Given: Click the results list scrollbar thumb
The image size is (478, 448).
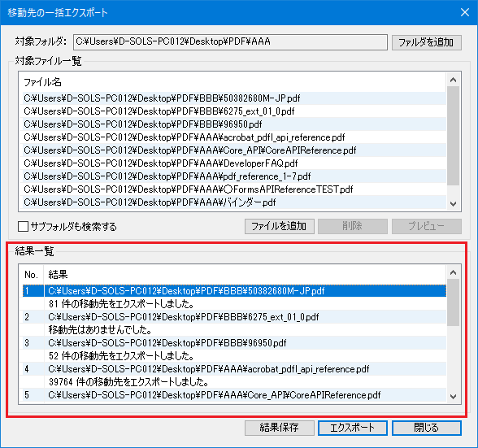Looking at the screenshot, I should [x=454, y=302].
